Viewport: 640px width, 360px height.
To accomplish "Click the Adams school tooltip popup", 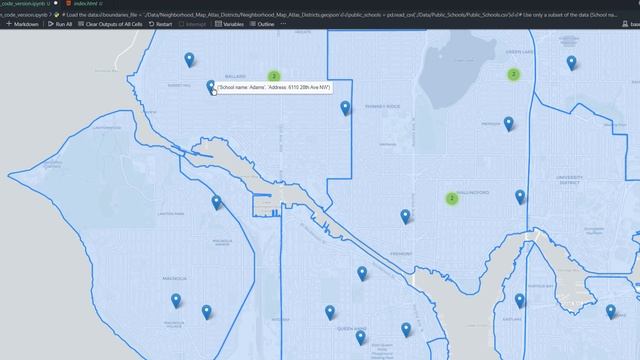I will coord(274,88).
